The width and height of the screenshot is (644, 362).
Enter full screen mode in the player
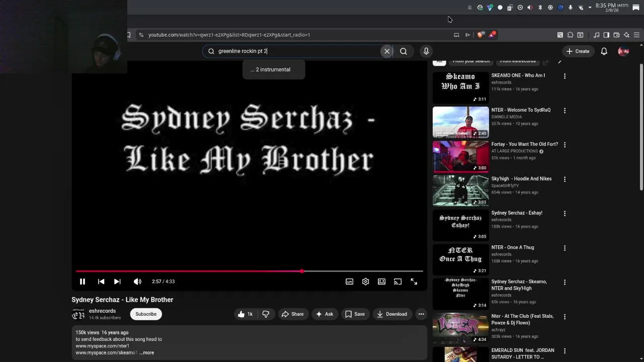coord(414,282)
